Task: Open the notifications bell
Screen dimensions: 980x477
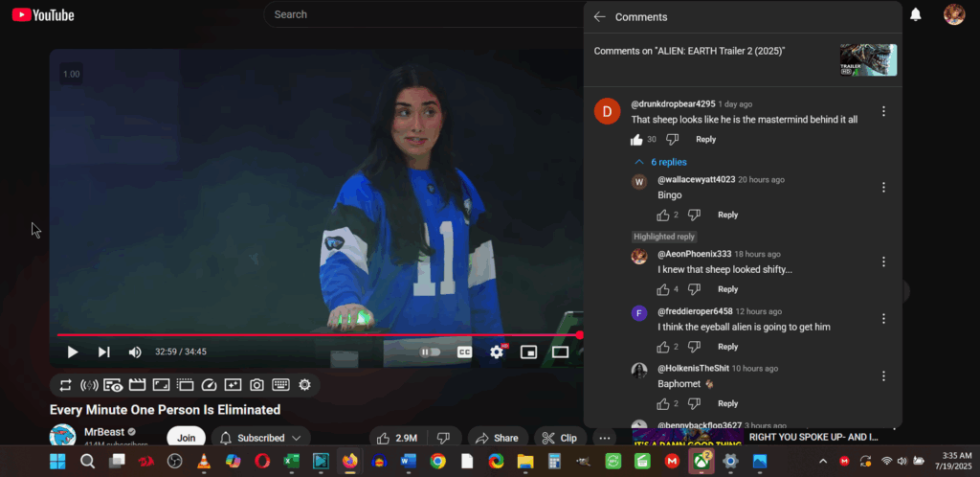Action: pos(916,14)
